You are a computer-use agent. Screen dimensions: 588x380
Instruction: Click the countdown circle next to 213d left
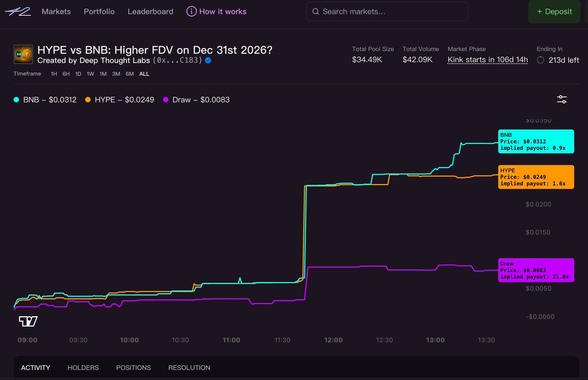pos(540,60)
